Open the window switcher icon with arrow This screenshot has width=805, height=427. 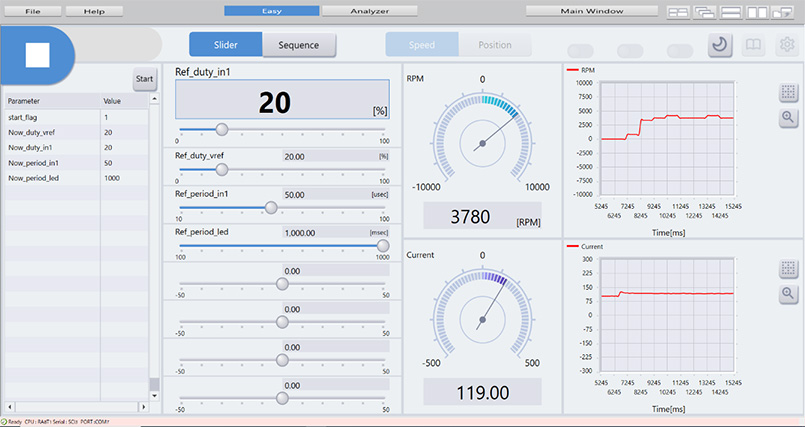pyautogui.click(x=783, y=12)
